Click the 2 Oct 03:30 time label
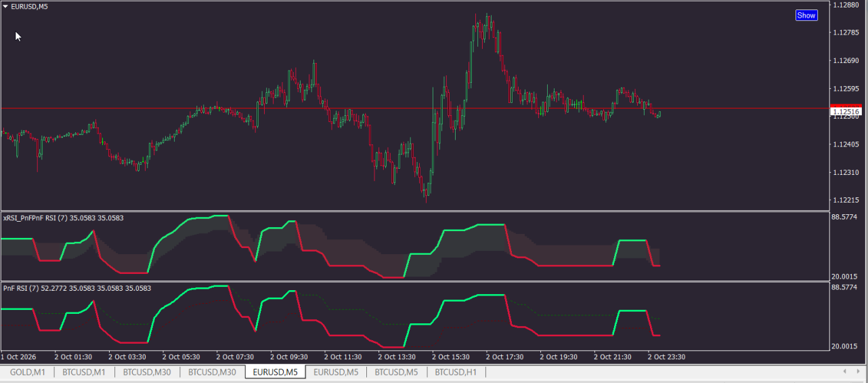This screenshot has width=868, height=383. pyautogui.click(x=127, y=357)
